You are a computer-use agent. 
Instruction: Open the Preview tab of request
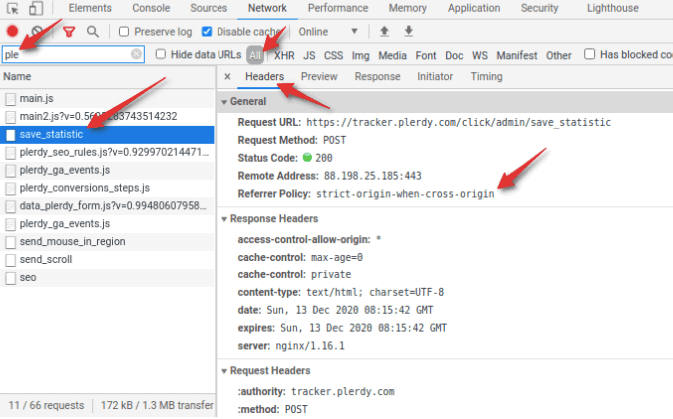coord(319,77)
